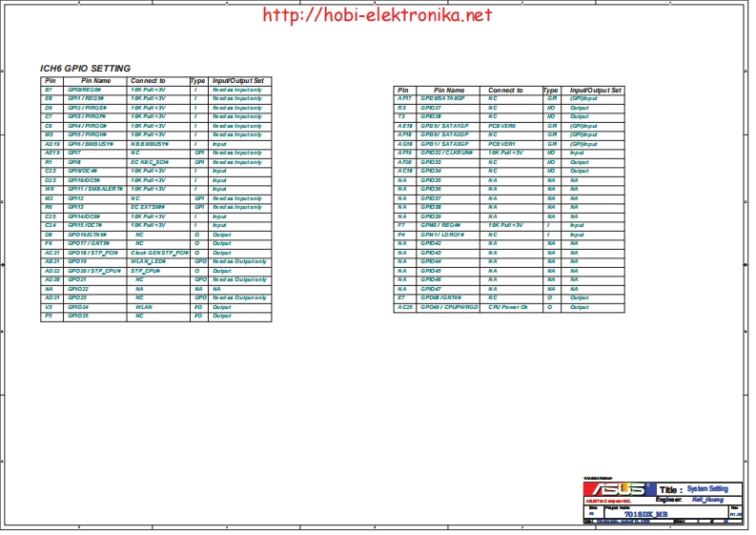Select the EC EXTSMI# connection cell
This screenshot has height=535, width=756.
148,207
